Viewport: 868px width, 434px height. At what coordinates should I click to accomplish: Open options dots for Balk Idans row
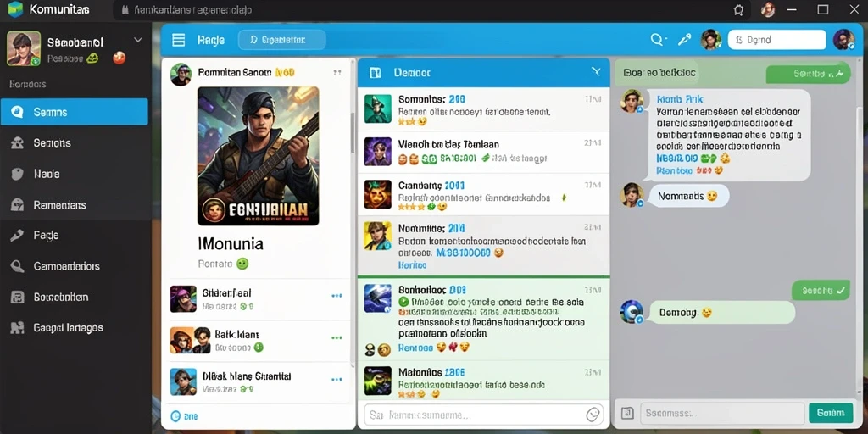point(337,337)
